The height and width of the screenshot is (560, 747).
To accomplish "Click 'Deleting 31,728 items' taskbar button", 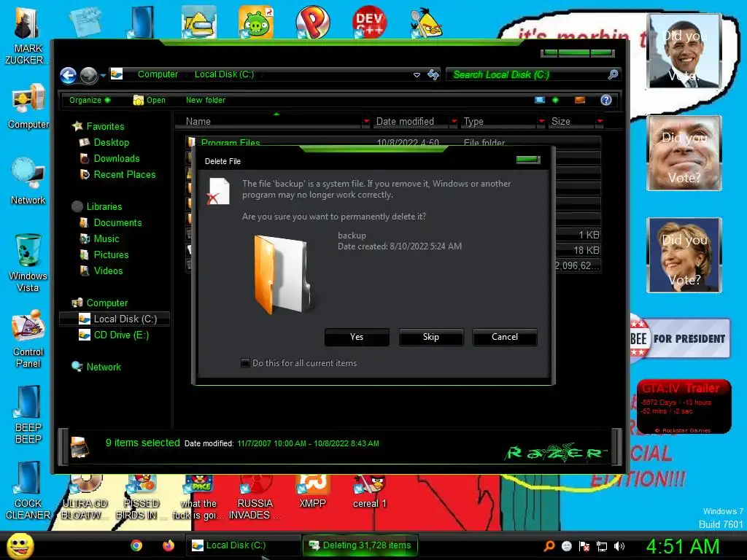I will [360, 545].
